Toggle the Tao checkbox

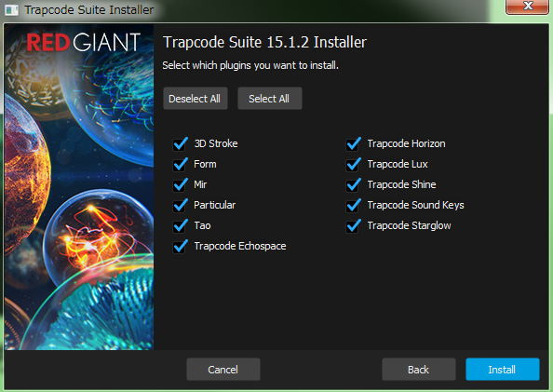point(180,226)
